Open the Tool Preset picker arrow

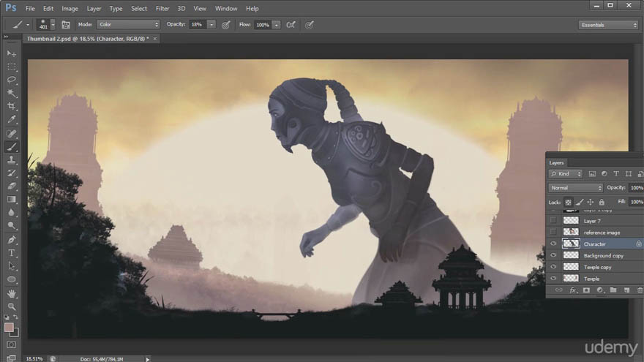pyautogui.click(x=28, y=25)
